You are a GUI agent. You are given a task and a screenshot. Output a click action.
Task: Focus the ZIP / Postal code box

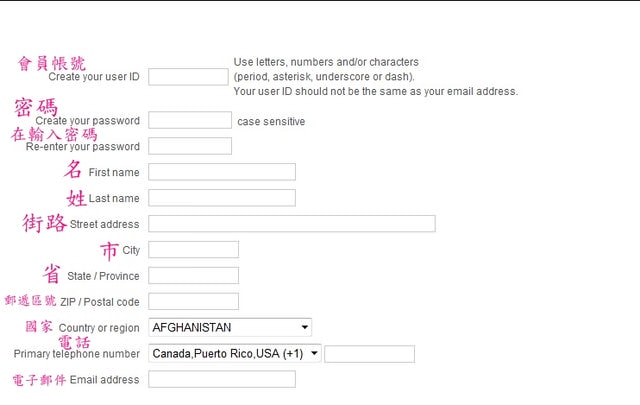pyautogui.click(x=193, y=302)
